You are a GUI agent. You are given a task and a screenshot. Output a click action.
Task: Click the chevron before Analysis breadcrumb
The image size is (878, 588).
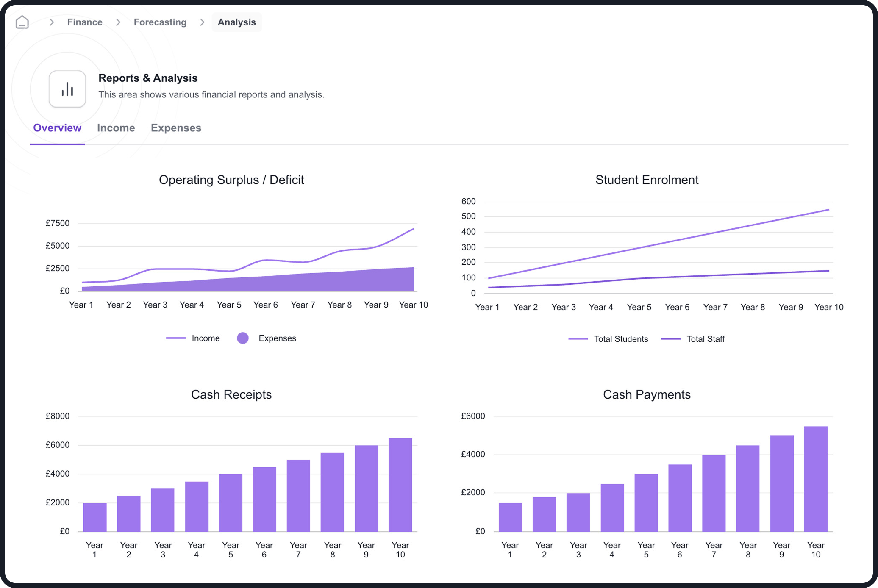[202, 22]
